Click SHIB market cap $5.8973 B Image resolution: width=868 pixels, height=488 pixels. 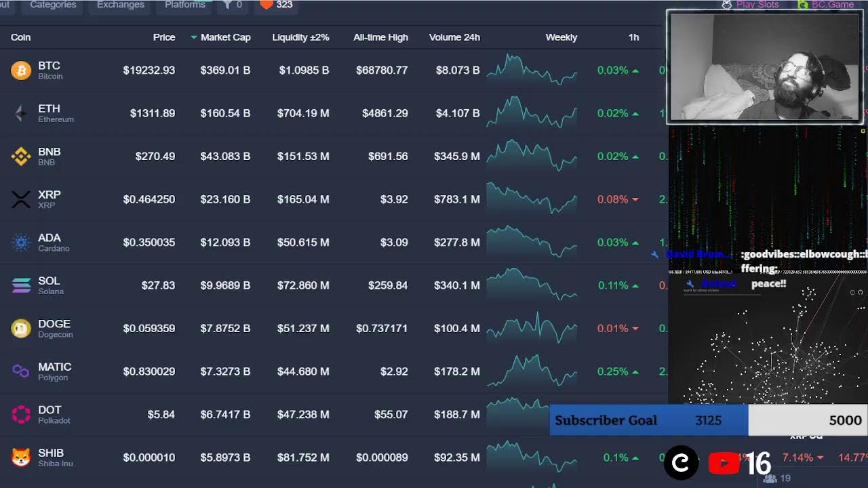225,457
